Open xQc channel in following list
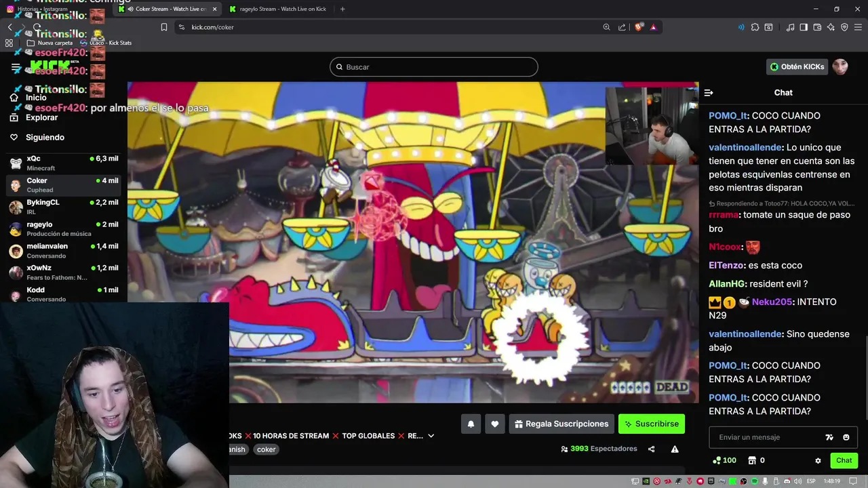 point(64,163)
